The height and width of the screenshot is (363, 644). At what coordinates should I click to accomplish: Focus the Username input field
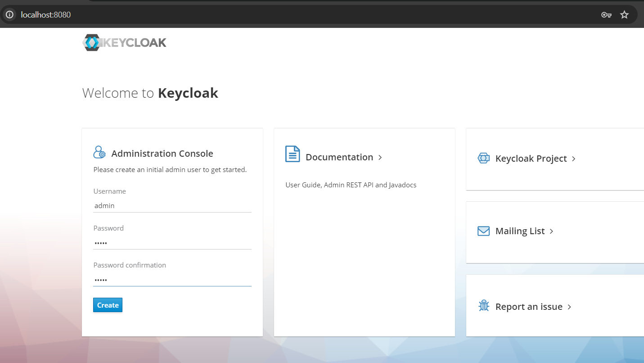pyautogui.click(x=172, y=206)
